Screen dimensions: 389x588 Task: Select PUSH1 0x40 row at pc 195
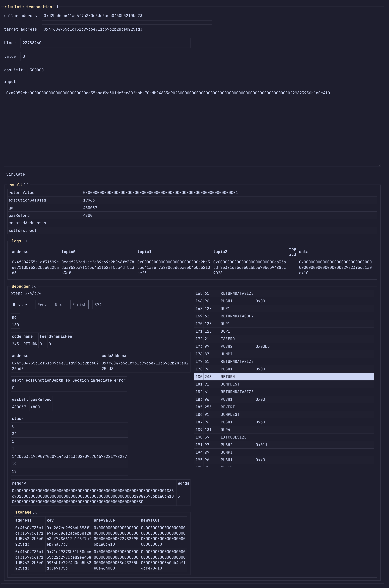tap(284, 460)
